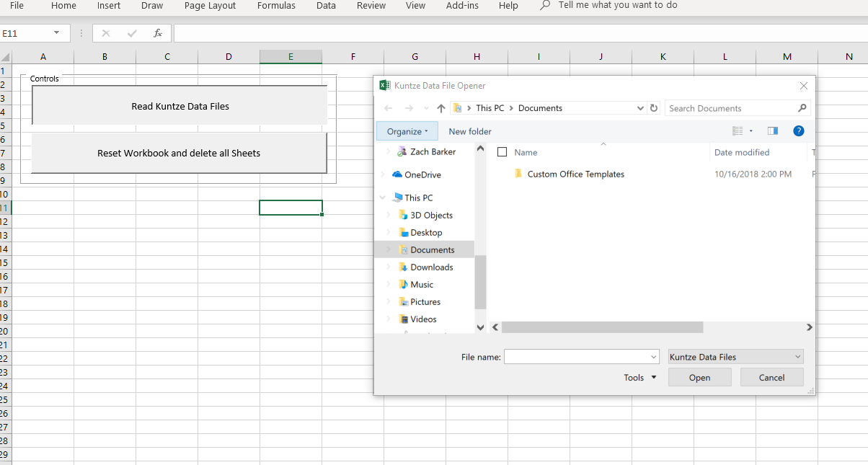
Task: Expand the Name Box dropdown arrow
Action: click(x=57, y=34)
